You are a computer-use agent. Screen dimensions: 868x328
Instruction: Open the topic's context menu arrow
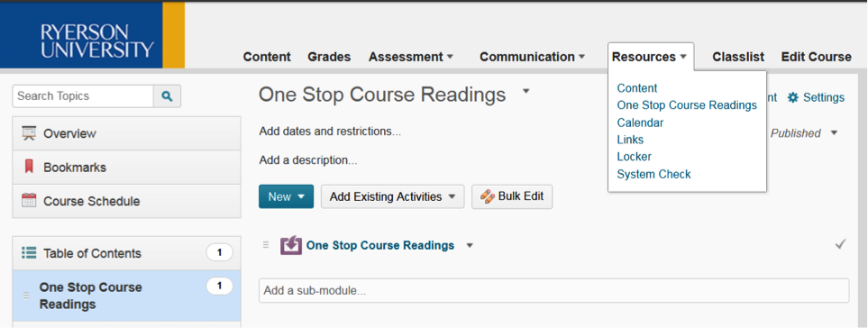click(470, 246)
